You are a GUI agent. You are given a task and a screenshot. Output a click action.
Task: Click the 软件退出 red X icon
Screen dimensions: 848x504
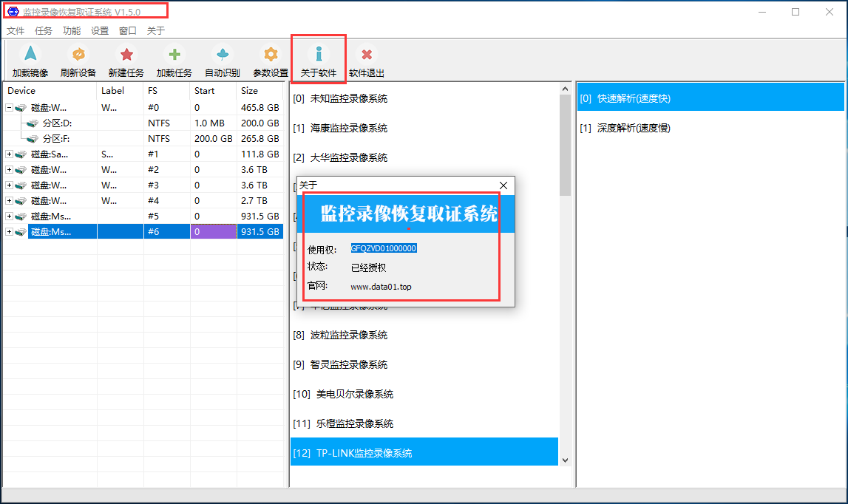coord(367,55)
